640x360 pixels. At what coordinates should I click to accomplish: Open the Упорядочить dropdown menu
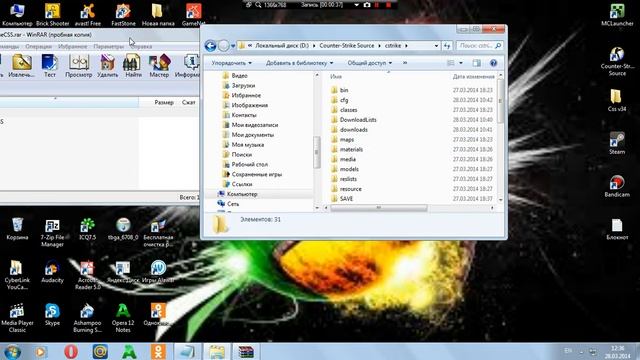coord(231,63)
